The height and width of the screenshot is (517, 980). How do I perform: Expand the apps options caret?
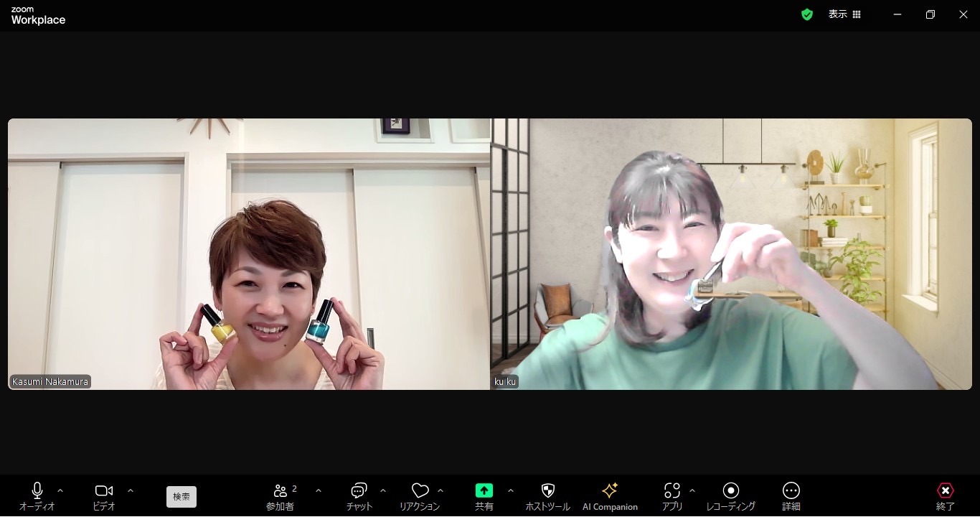tap(692, 490)
